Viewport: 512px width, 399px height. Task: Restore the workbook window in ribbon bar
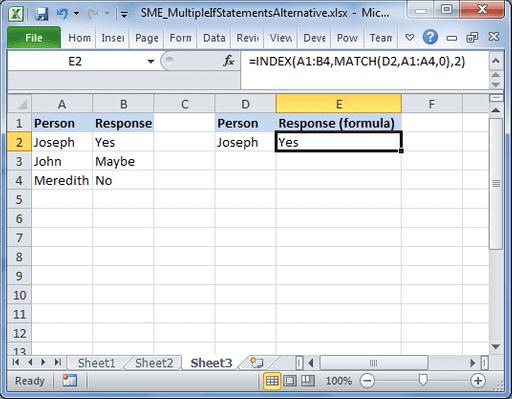[x=472, y=37]
